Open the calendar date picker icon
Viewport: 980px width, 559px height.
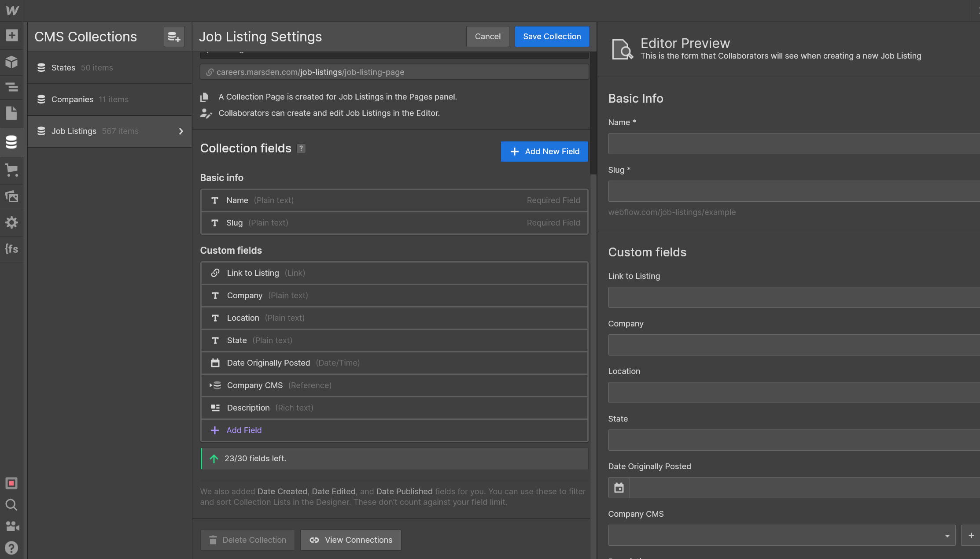point(619,488)
